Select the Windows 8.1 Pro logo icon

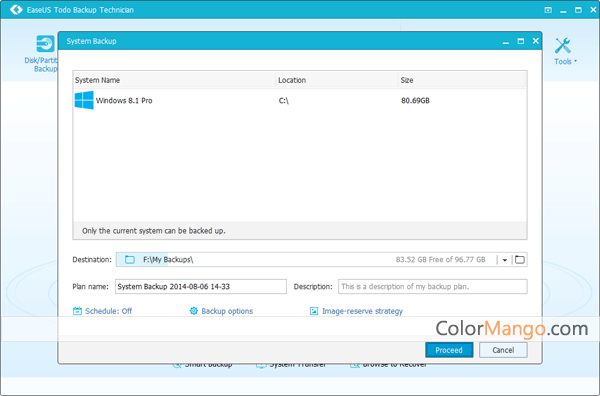coord(84,100)
